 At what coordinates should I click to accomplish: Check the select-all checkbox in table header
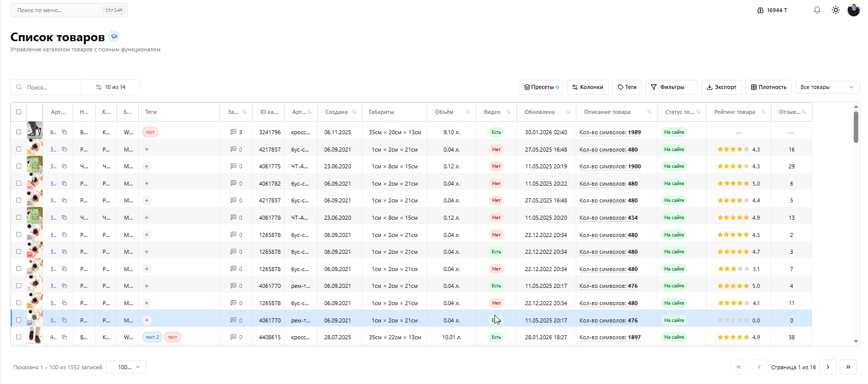coord(19,112)
